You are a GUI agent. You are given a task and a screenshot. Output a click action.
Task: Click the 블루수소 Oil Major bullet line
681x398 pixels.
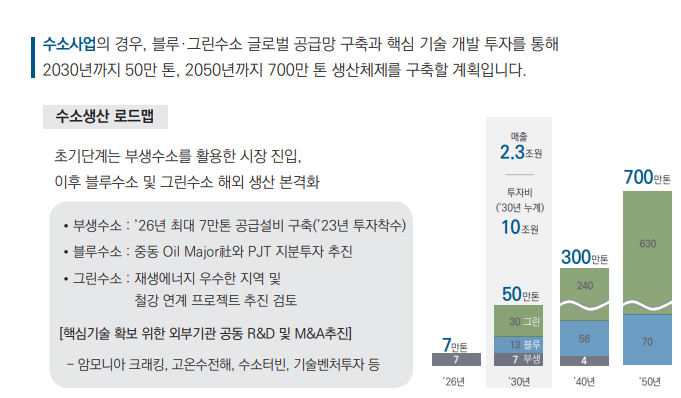(x=208, y=252)
